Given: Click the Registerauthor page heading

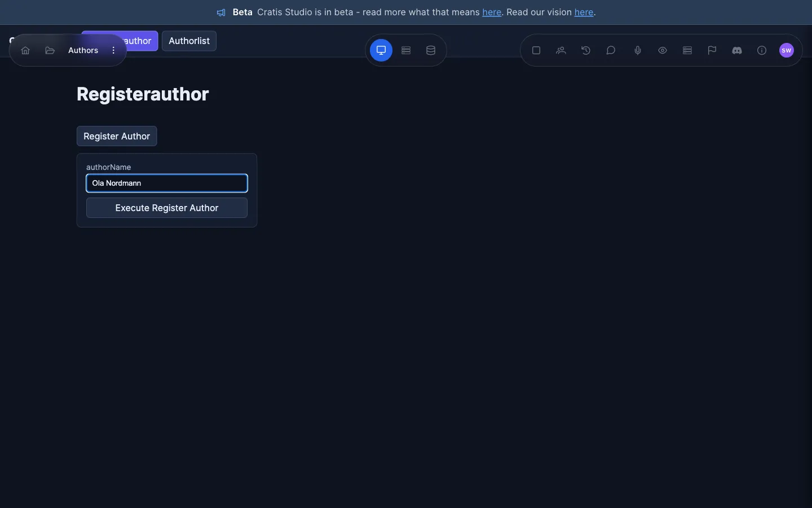Looking at the screenshot, I should click(x=143, y=94).
